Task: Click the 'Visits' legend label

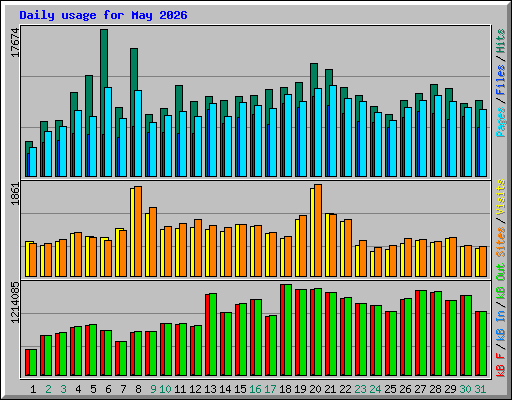Action: pos(501,197)
